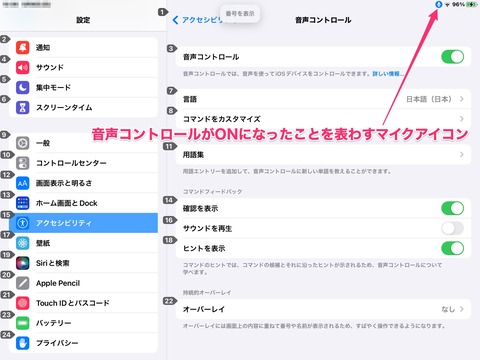This screenshot has height=360, width=480.
Task: Tap the Wi-Fi status icon
Action: coord(447,5)
